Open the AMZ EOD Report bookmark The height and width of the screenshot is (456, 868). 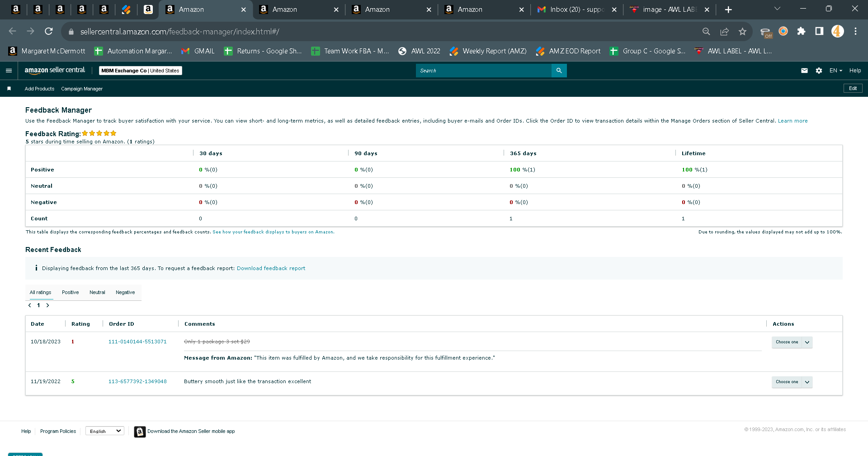click(568, 51)
